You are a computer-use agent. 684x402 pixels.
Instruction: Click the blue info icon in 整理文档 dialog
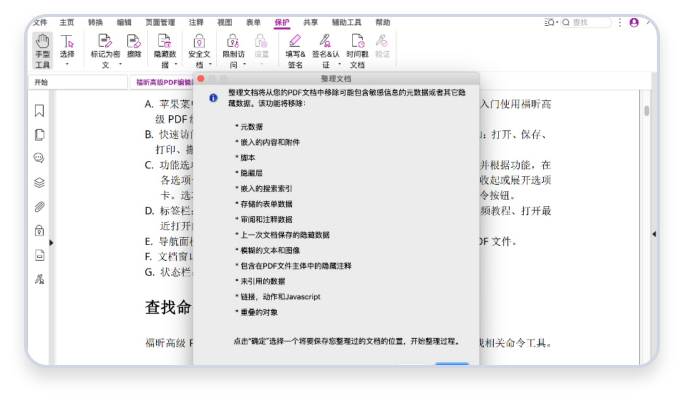[213, 98]
